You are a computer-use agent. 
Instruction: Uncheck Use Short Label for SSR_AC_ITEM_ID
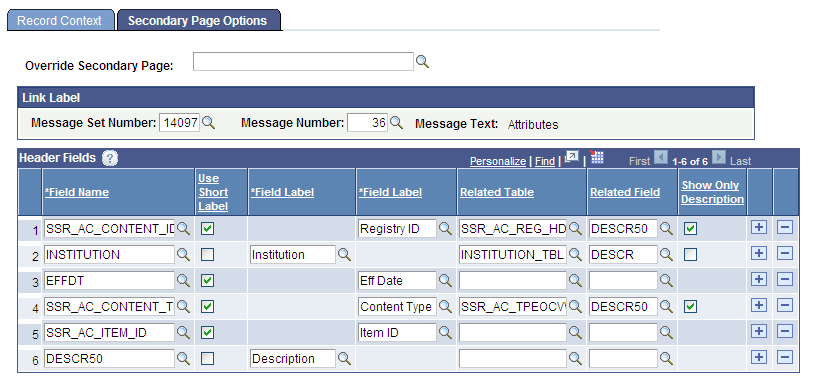[x=208, y=332]
